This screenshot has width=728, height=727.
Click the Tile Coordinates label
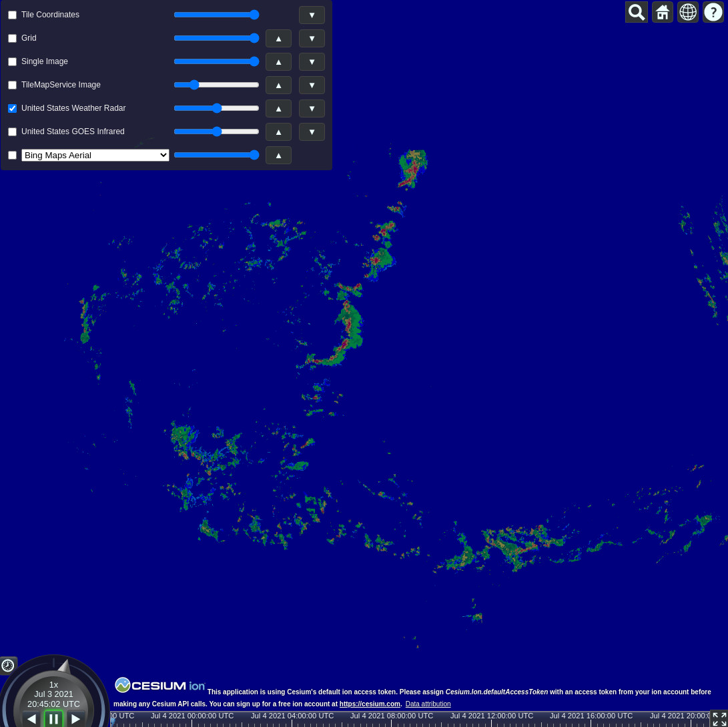(50, 15)
